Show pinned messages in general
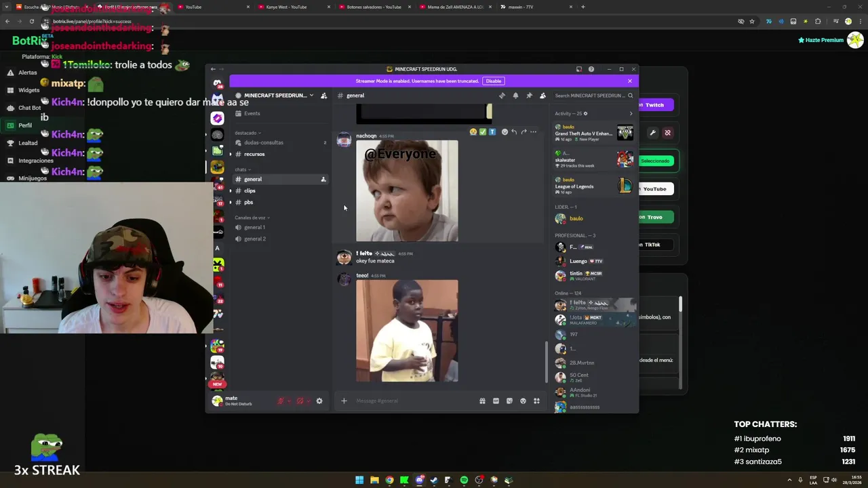This screenshot has width=868, height=488. click(529, 96)
